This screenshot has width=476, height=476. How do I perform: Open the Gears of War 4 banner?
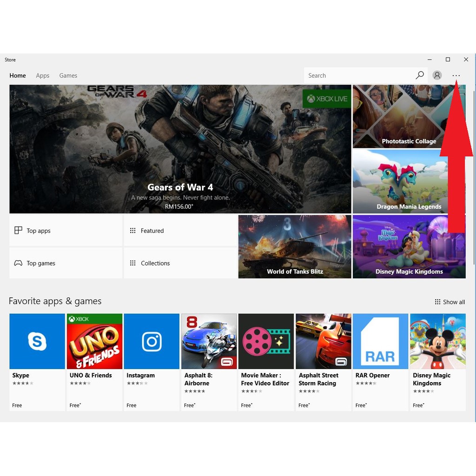tap(180, 149)
